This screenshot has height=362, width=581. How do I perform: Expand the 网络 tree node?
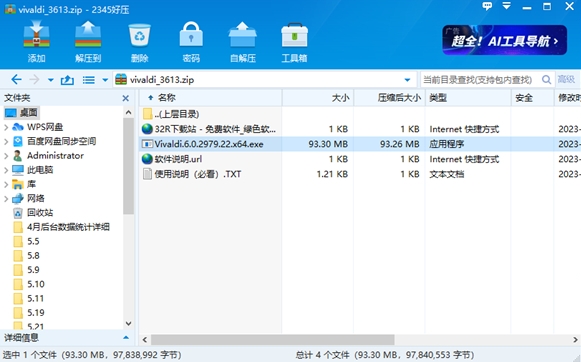click(6, 199)
